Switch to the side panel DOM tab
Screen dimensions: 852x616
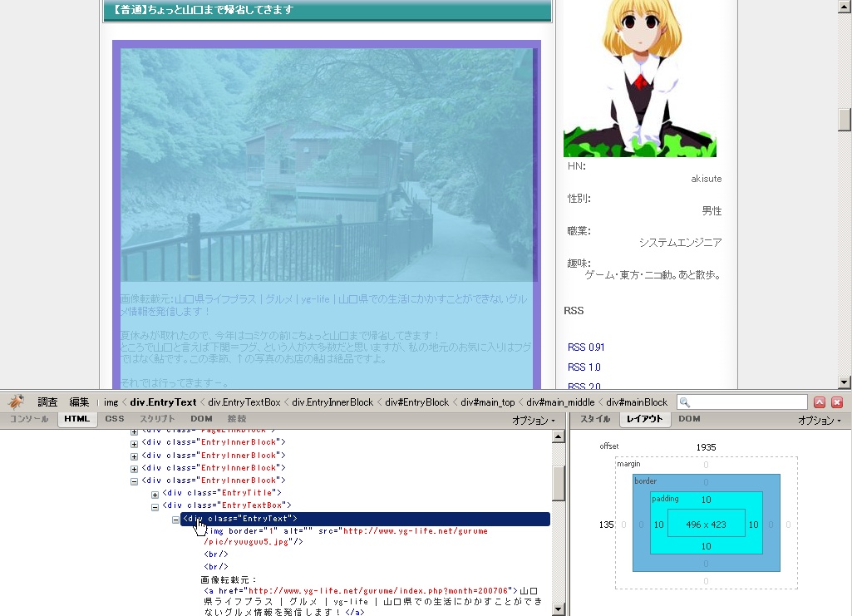(689, 419)
